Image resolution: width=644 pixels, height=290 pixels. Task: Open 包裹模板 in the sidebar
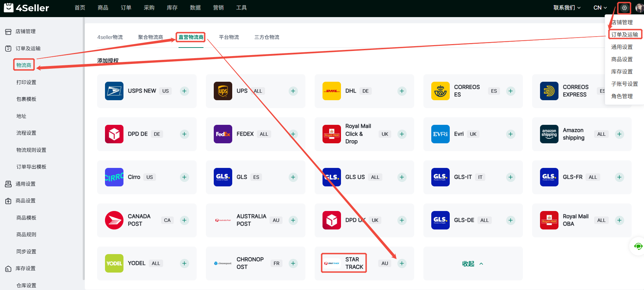click(x=26, y=99)
